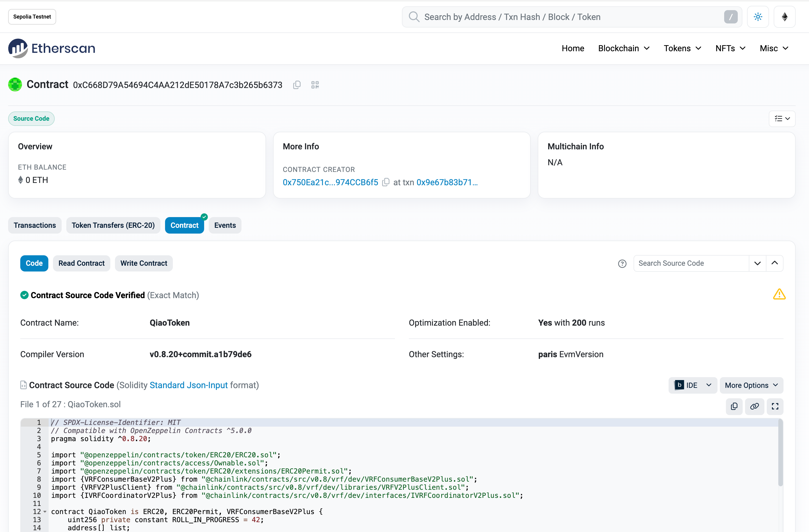Click the yellow warning triangle icon
This screenshot has height=532, width=809.
click(779, 294)
